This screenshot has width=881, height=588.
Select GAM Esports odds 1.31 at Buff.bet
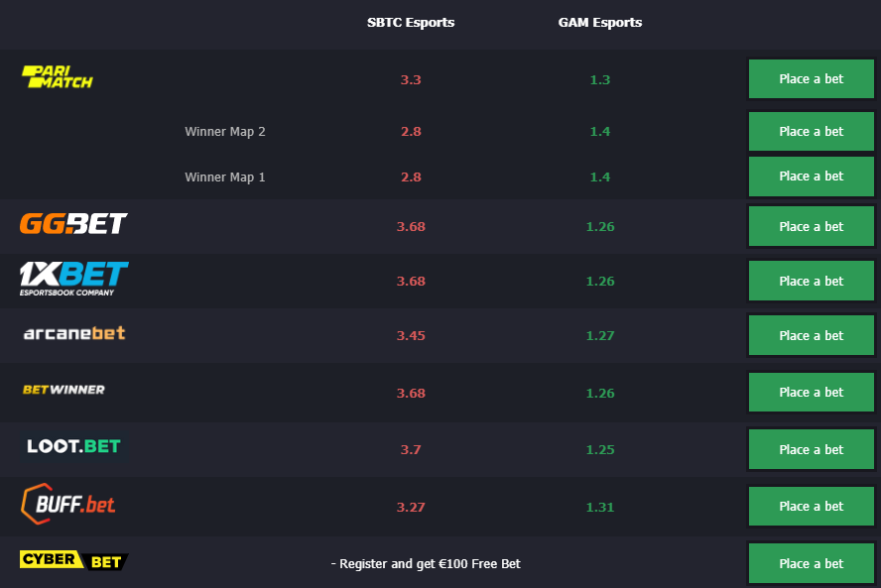600,507
